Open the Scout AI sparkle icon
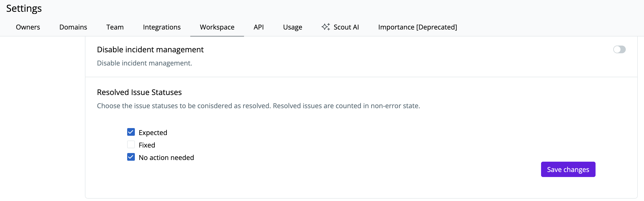Image resolution: width=644 pixels, height=201 pixels. tap(326, 27)
